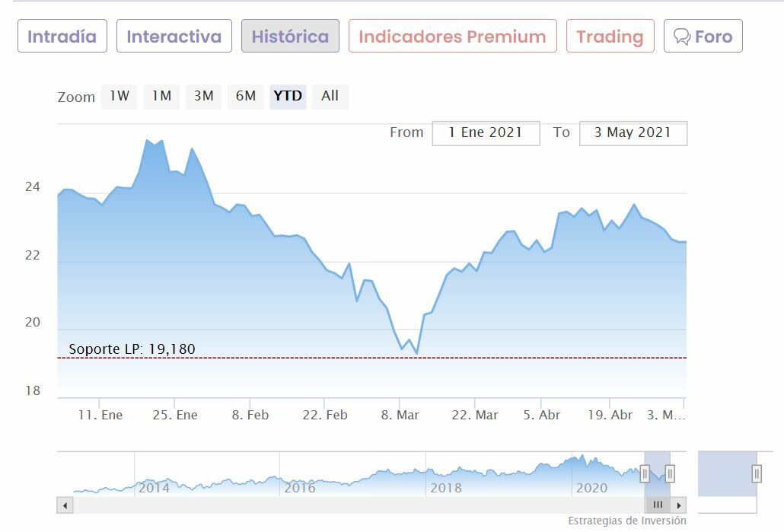Open Indicadores Premium
Viewport: 784px width, 532px height.
click(452, 37)
